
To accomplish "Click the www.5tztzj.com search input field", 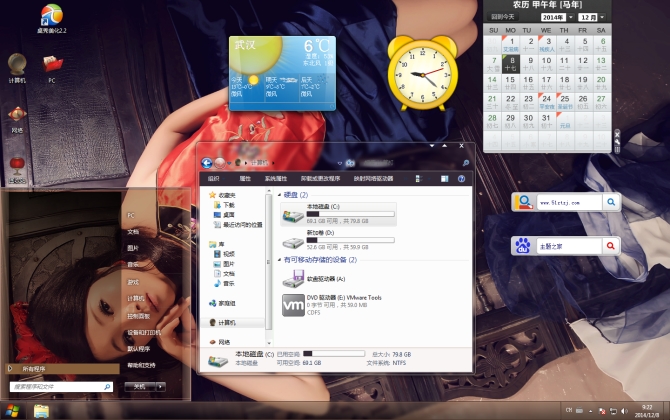I will 570,203.
